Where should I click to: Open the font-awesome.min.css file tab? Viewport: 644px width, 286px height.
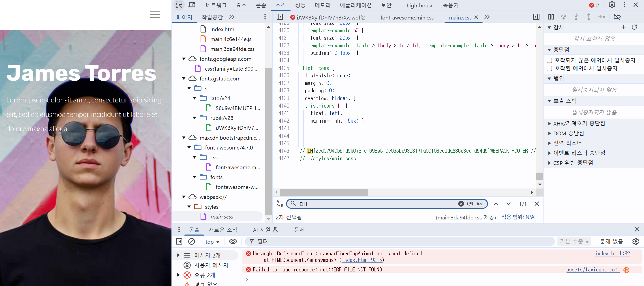(407, 17)
